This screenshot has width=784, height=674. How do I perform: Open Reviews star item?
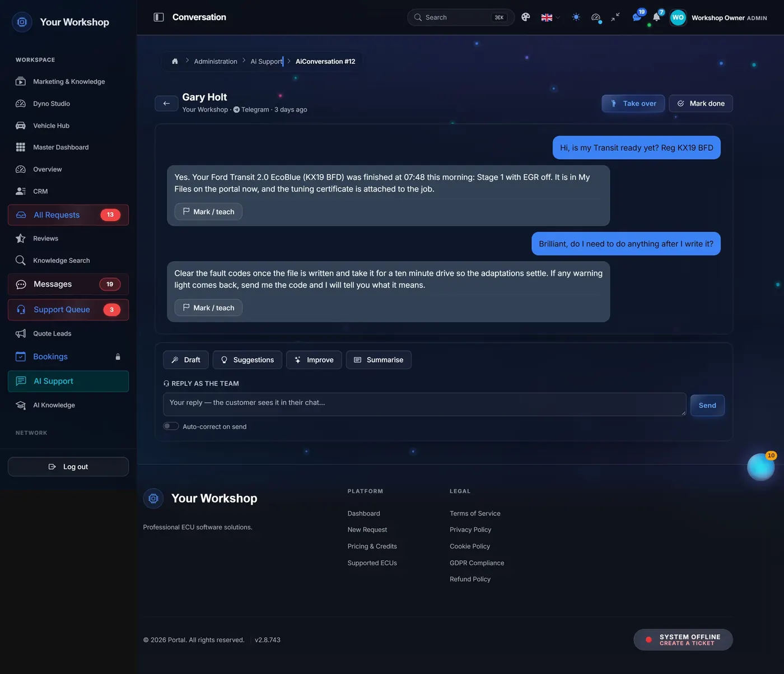click(68, 239)
